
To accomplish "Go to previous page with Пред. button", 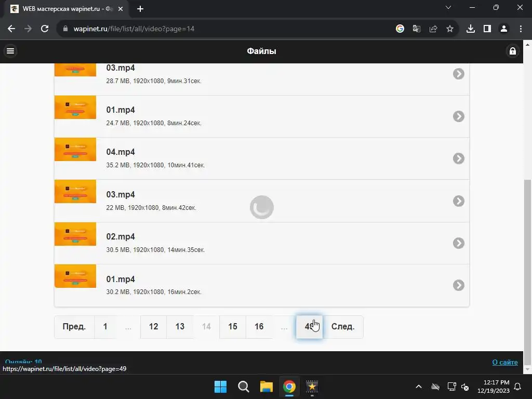I will [x=74, y=327].
